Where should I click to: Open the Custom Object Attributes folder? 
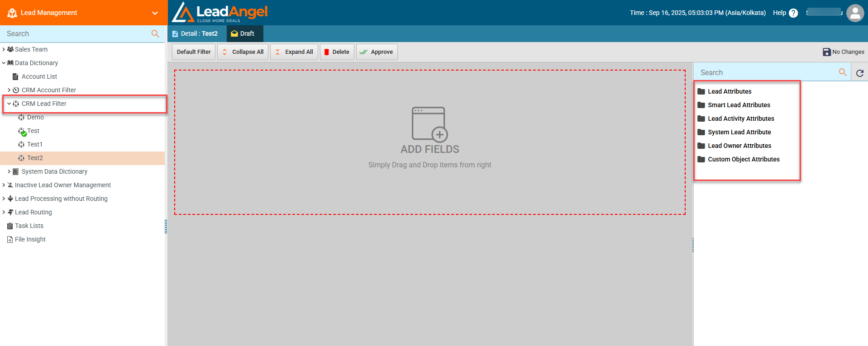[x=744, y=159]
